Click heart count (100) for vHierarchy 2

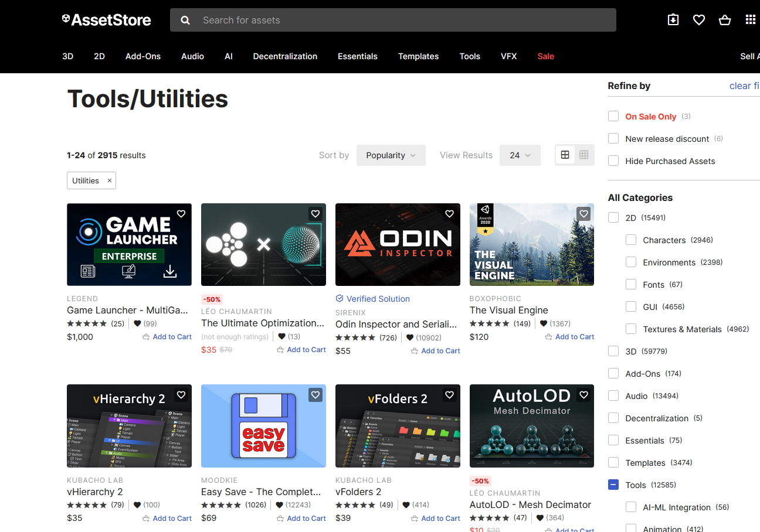147,504
